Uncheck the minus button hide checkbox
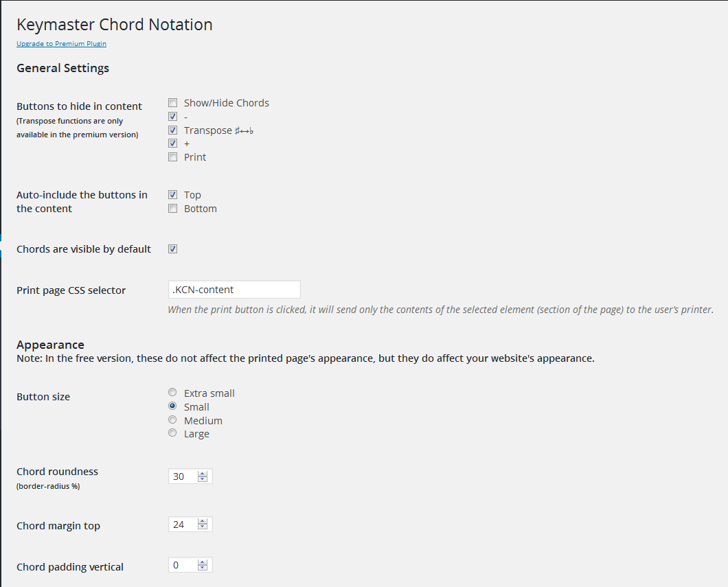The image size is (728, 587). coord(172,117)
